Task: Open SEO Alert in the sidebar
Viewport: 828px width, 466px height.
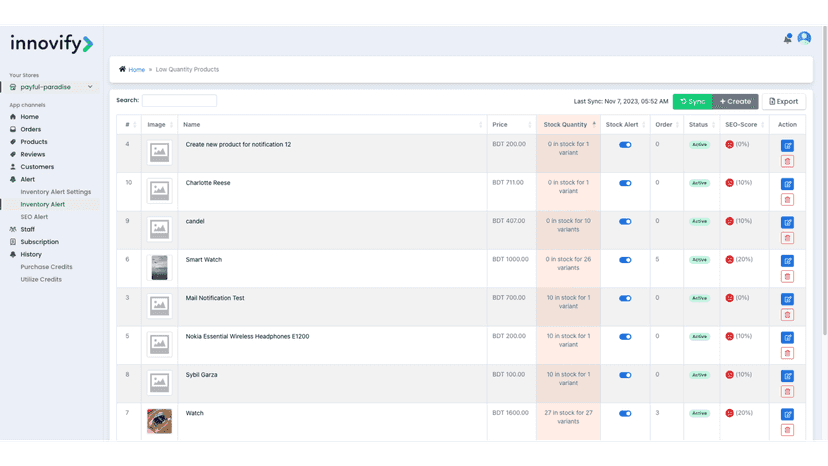Action: 34,217
